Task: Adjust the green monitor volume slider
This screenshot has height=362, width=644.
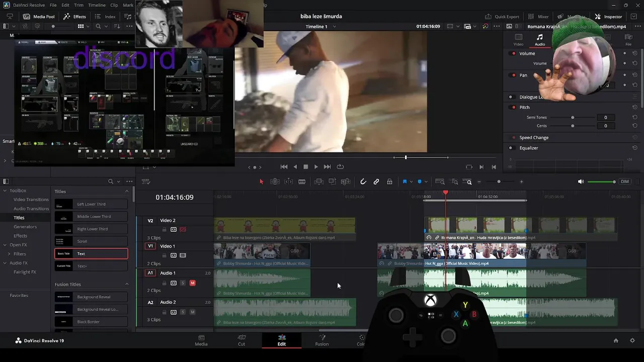Action: click(601, 182)
